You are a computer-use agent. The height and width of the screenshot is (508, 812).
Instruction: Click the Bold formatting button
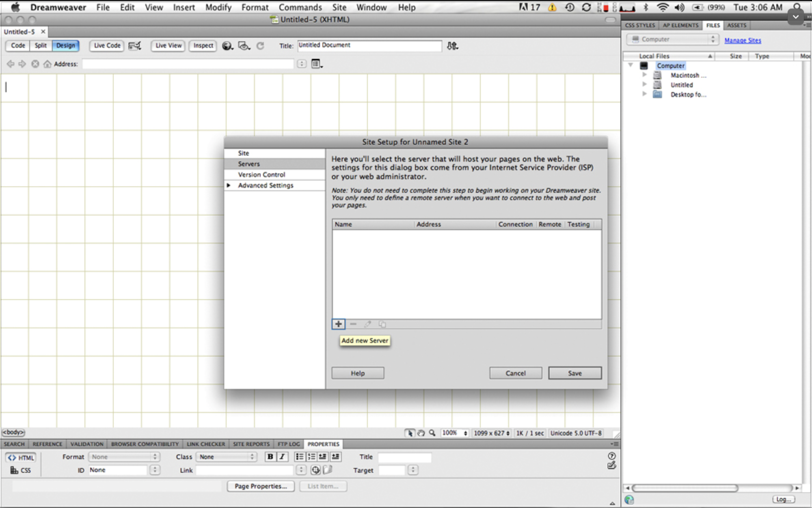coord(270,456)
